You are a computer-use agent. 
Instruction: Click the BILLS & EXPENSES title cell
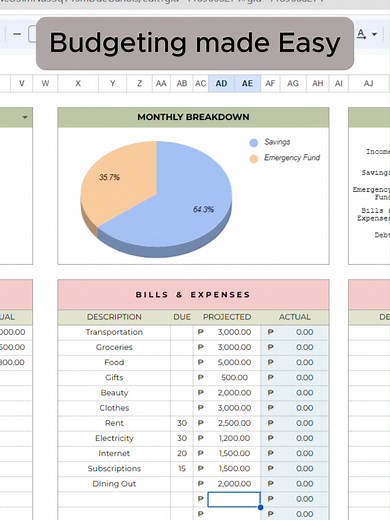(x=193, y=295)
